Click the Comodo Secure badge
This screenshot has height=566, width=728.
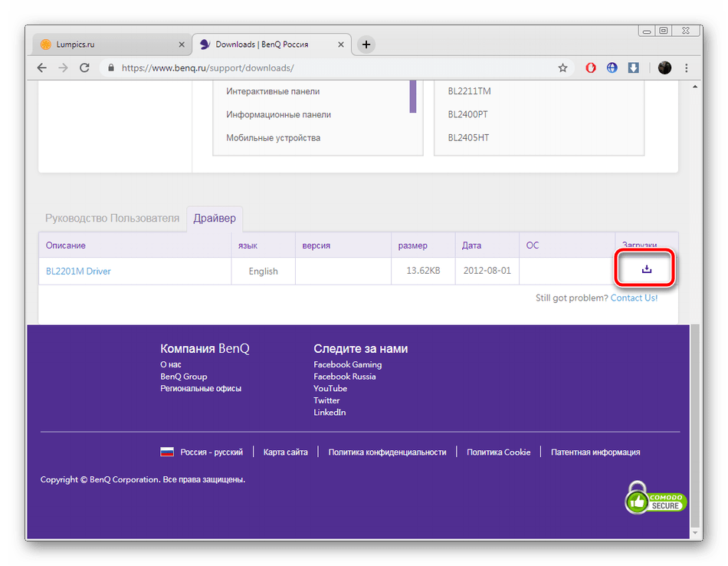click(x=656, y=499)
